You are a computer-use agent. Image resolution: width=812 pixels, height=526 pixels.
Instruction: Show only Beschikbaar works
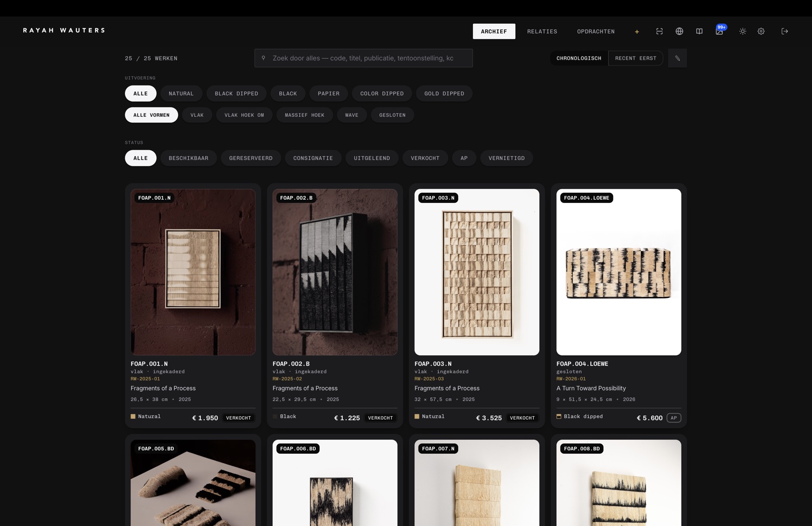pyautogui.click(x=189, y=158)
